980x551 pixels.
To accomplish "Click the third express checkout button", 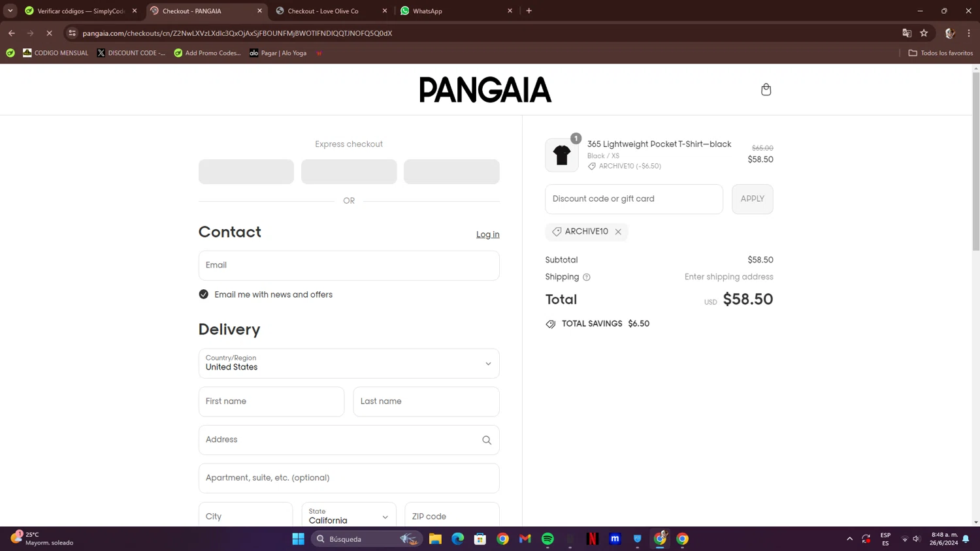I will (x=451, y=172).
